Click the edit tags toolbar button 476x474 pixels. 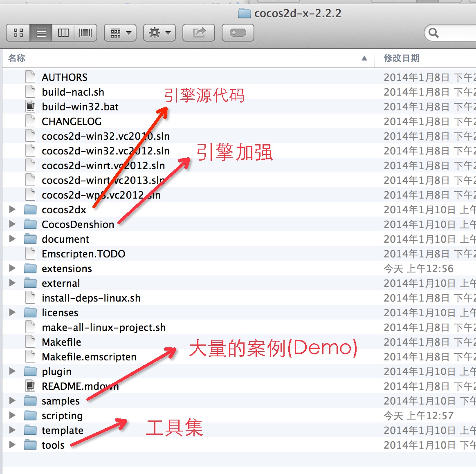click(x=238, y=32)
